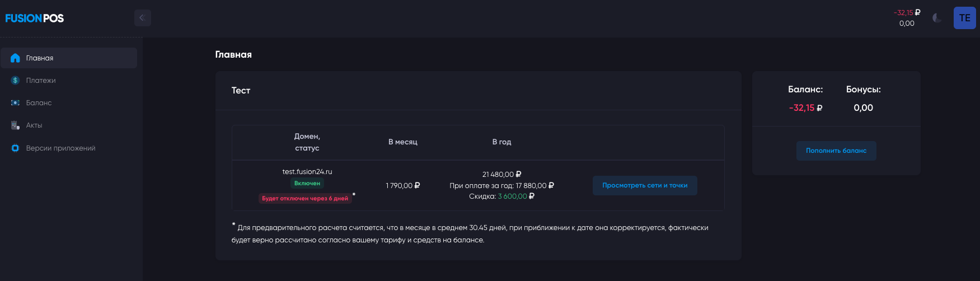The image size is (980, 281).
Task: Click the Домен, статус column header
Action: [x=307, y=142]
